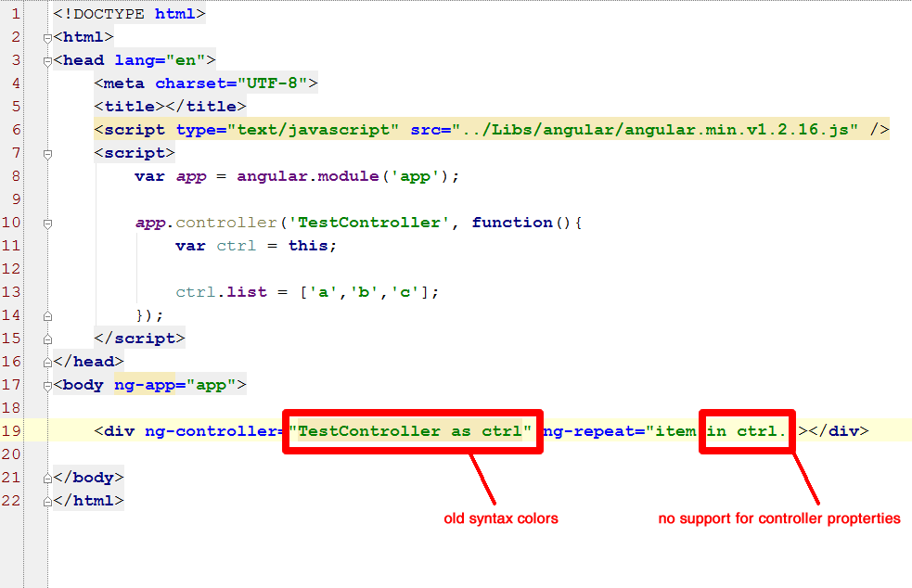This screenshot has height=588, width=912.
Task: Click the lang="en" attribute
Action: 160,60
